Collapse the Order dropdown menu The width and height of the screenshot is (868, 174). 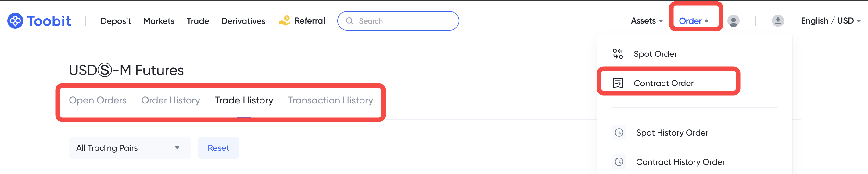(x=694, y=21)
